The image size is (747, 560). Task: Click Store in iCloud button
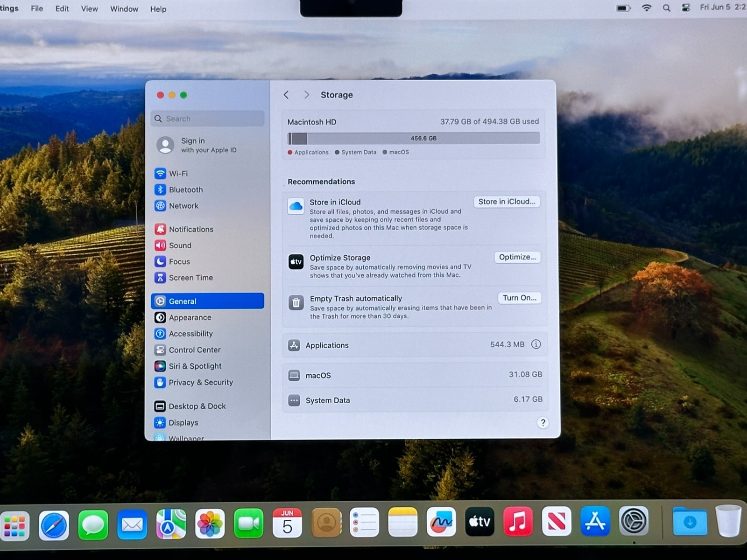pos(507,202)
